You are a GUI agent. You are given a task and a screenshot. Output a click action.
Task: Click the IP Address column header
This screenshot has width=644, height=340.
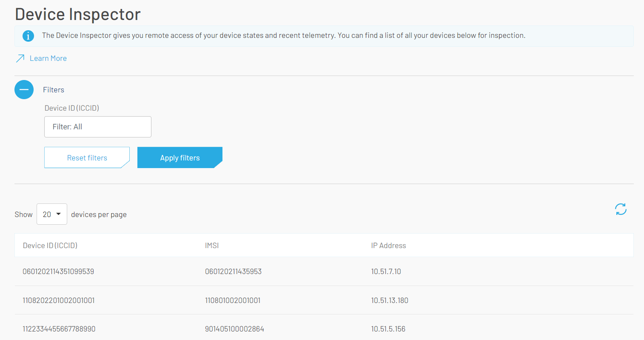coord(388,245)
